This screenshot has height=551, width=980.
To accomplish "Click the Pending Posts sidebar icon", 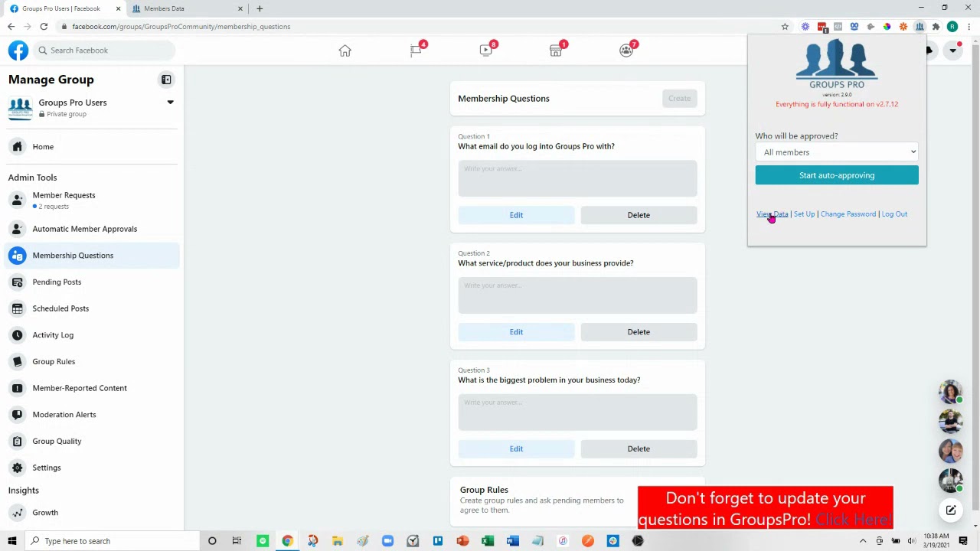I will click(x=18, y=282).
